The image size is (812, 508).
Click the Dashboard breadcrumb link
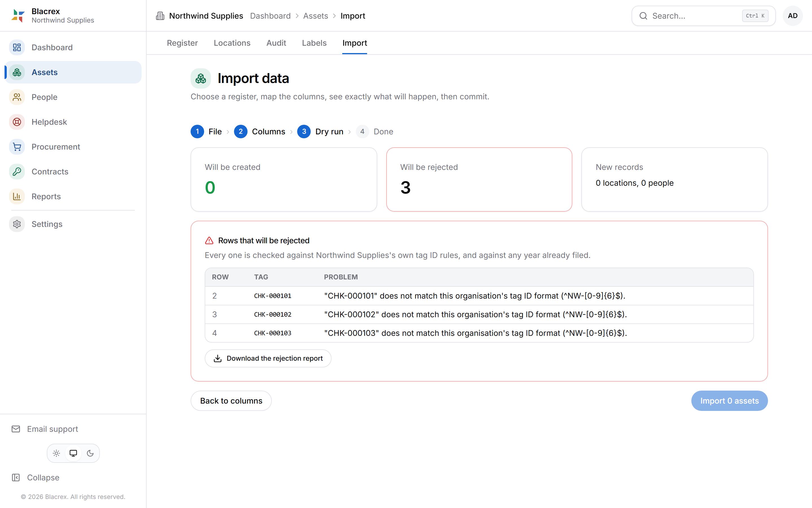coord(270,16)
